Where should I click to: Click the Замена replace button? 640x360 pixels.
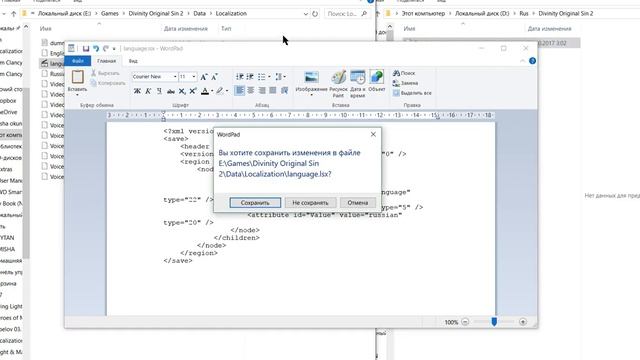405,83
